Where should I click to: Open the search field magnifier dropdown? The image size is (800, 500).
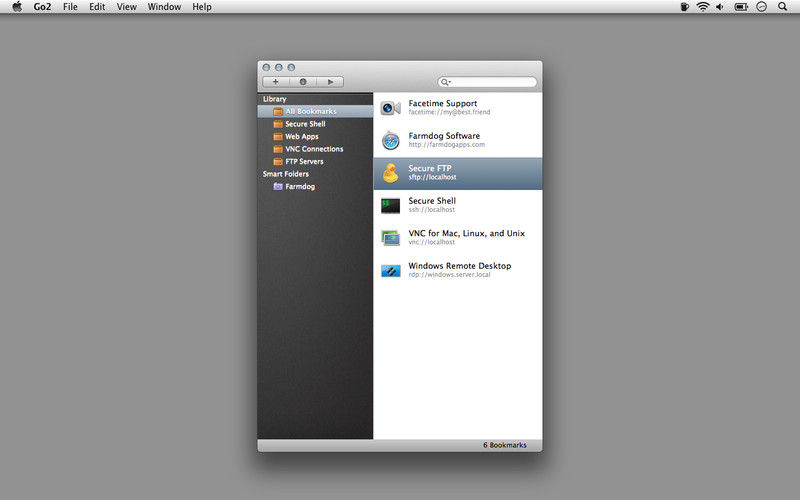coord(446,82)
